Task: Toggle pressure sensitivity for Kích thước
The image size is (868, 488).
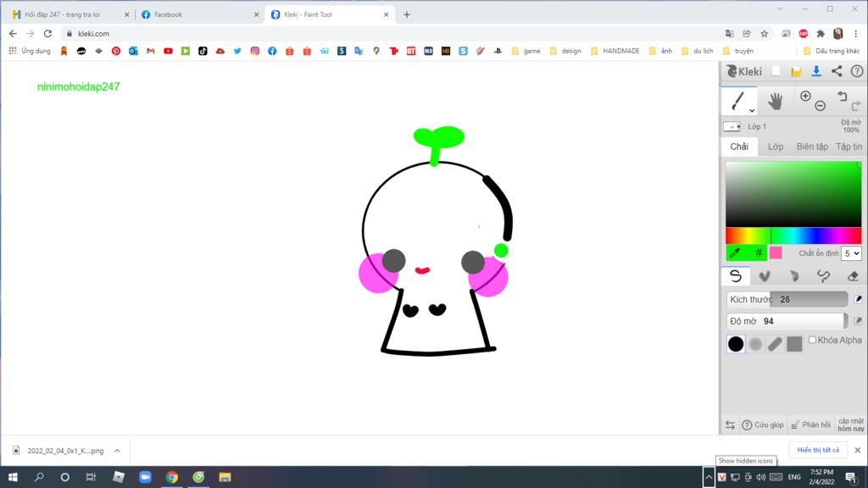Action: [858, 299]
